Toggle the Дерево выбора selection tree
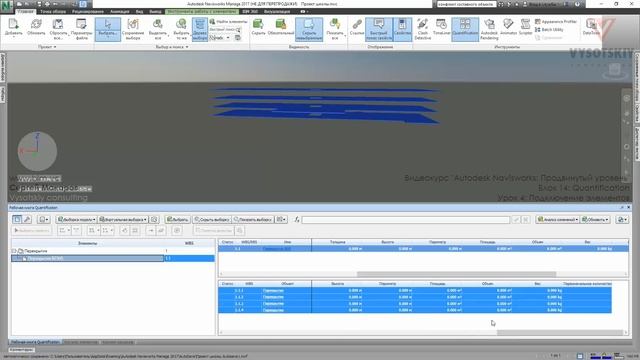The width and height of the screenshot is (640, 360). click(x=200, y=29)
